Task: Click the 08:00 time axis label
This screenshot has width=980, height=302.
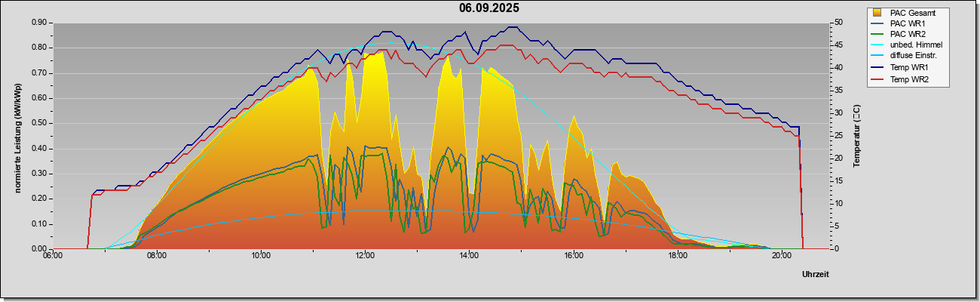Action: pos(157,255)
